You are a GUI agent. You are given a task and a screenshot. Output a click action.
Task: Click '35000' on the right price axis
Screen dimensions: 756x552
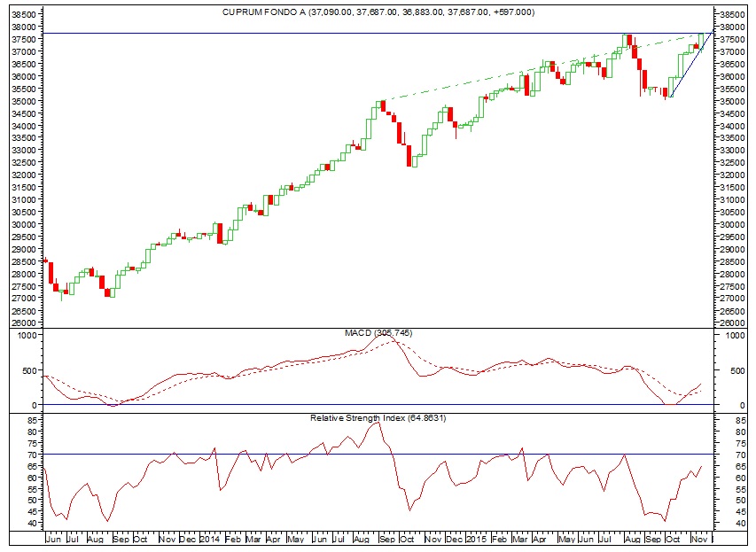coord(732,101)
